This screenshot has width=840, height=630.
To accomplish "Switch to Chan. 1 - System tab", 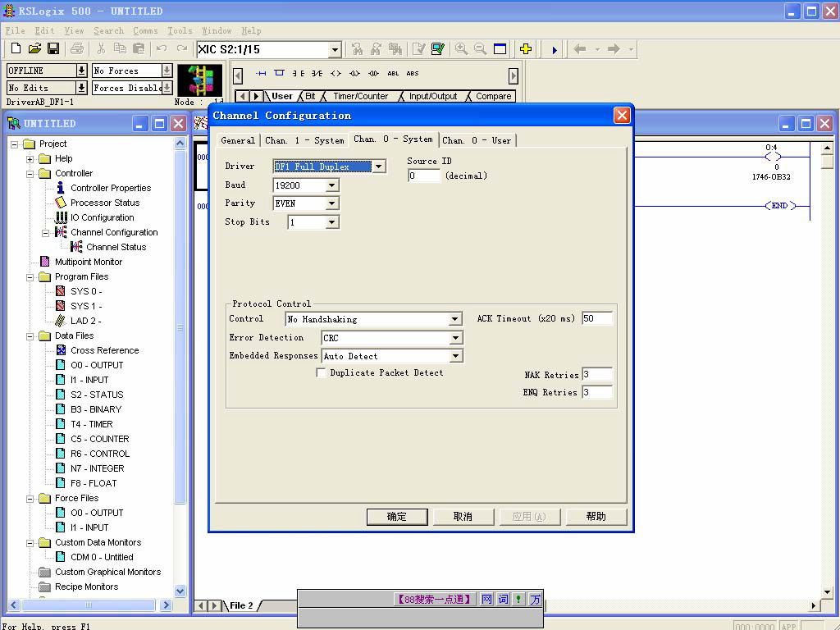I will [x=304, y=140].
